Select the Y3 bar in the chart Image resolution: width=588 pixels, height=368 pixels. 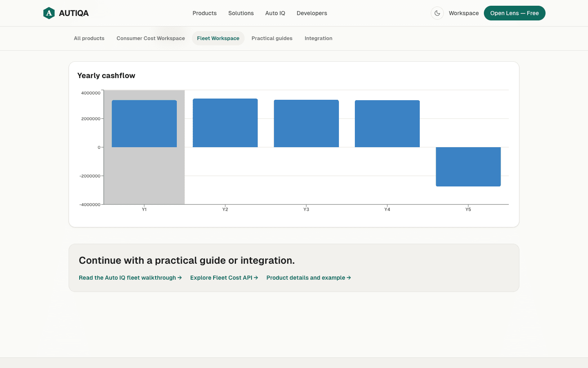306,123
